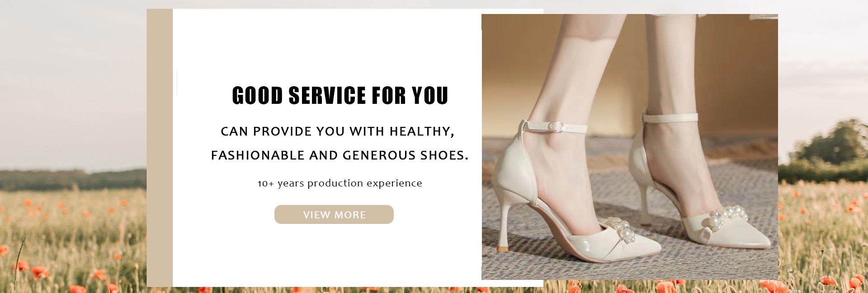Click the FASHIONABLE AND GENEROUS SHOES line

340,155
